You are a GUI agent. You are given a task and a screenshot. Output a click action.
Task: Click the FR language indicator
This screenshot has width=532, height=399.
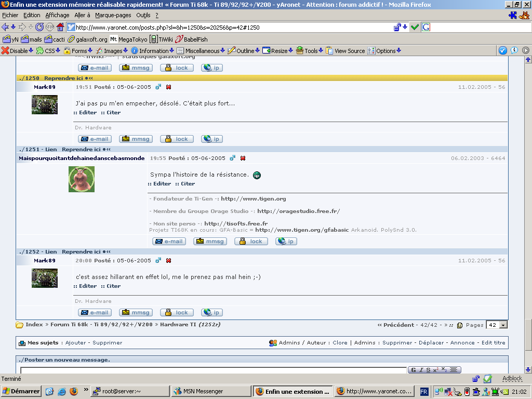(x=424, y=392)
